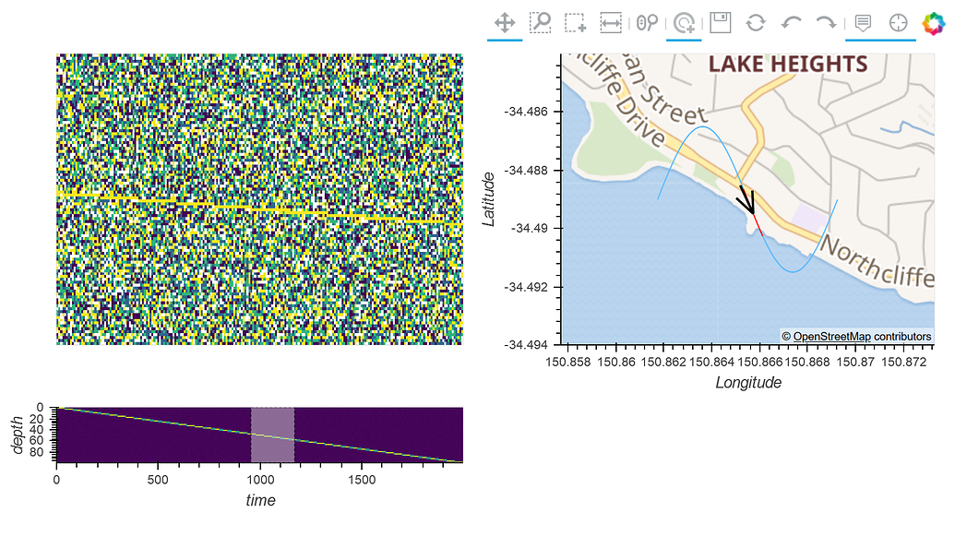The height and width of the screenshot is (560, 955).
Task: Undo the last zoom action
Action: (792, 22)
